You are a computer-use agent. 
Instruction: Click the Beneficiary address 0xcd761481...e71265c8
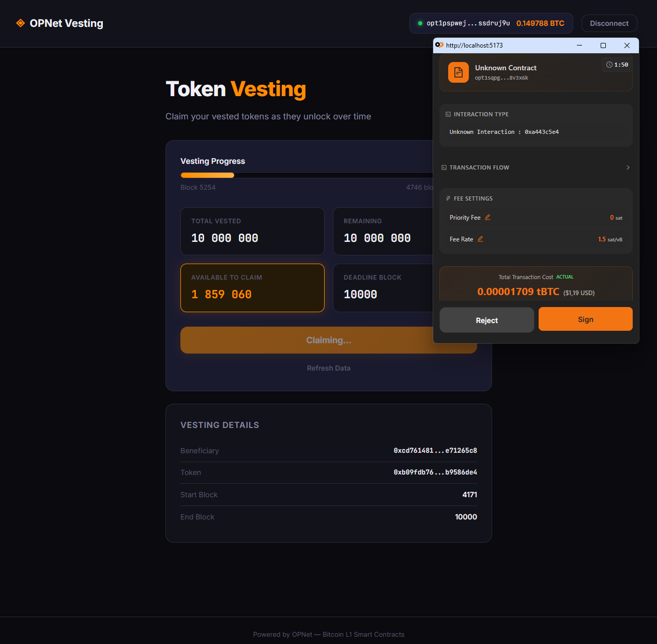point(435,451)
